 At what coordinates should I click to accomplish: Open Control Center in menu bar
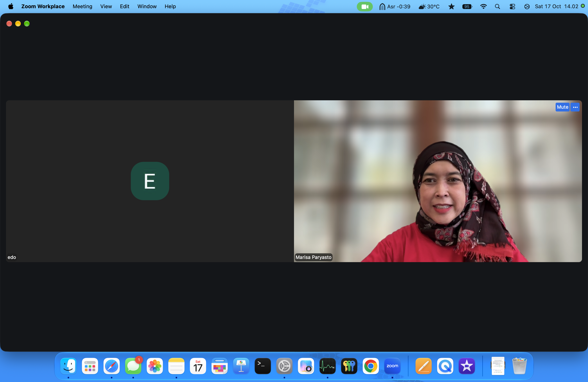[x=512, y=7]
